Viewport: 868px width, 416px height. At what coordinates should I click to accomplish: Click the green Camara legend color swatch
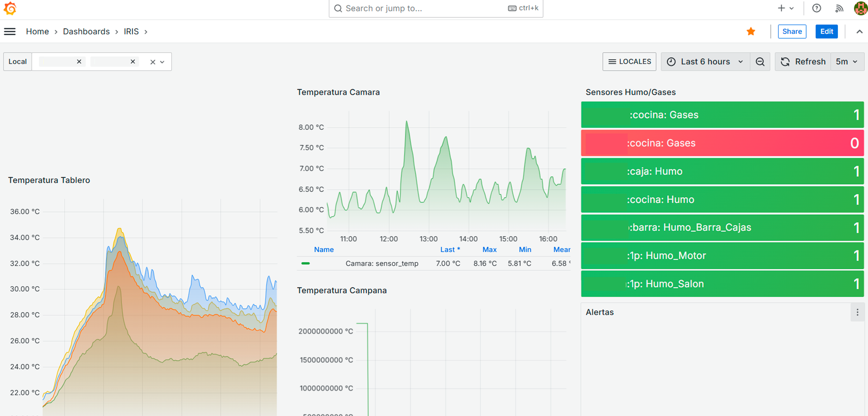click(306, 263)
